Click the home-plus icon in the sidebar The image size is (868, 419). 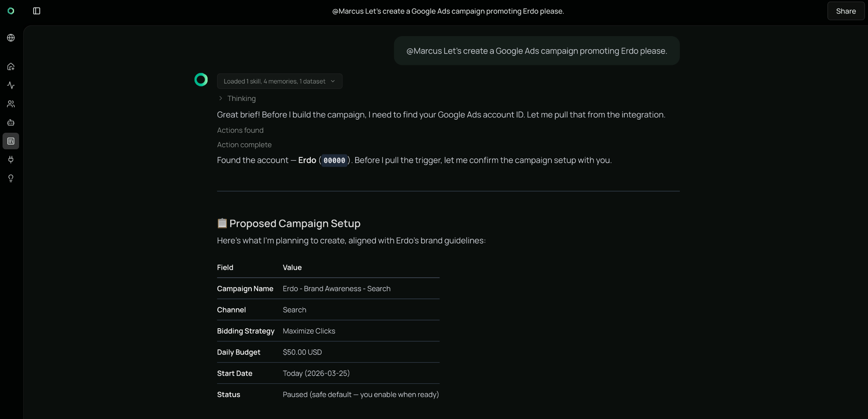tap(11, 67)
